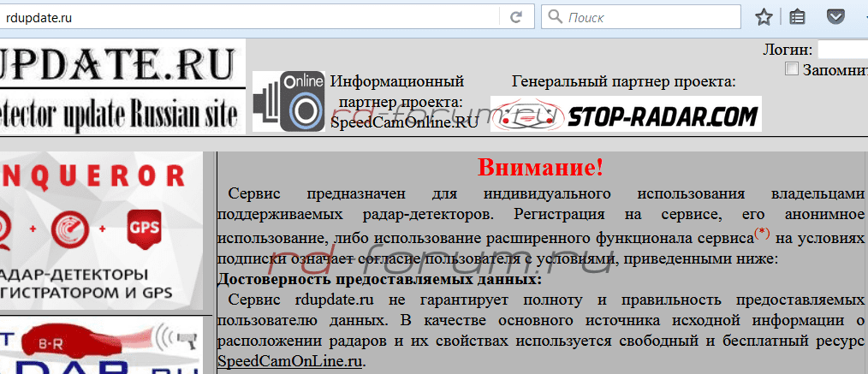Open the red car radar ad banner
Image resolution: width=868 pixels, height=374 pixels.
coord(102,347)
